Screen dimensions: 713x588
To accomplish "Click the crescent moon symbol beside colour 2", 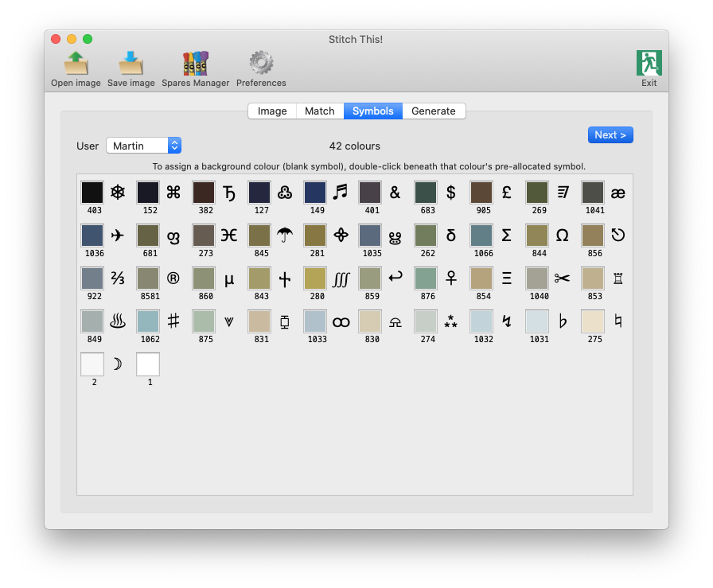I will pos(117,364).
